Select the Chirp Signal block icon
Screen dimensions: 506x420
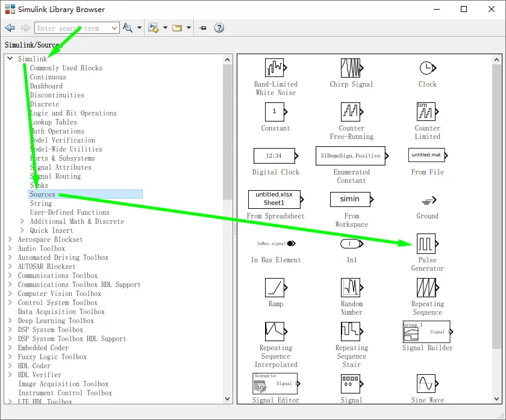pos(352,68)
